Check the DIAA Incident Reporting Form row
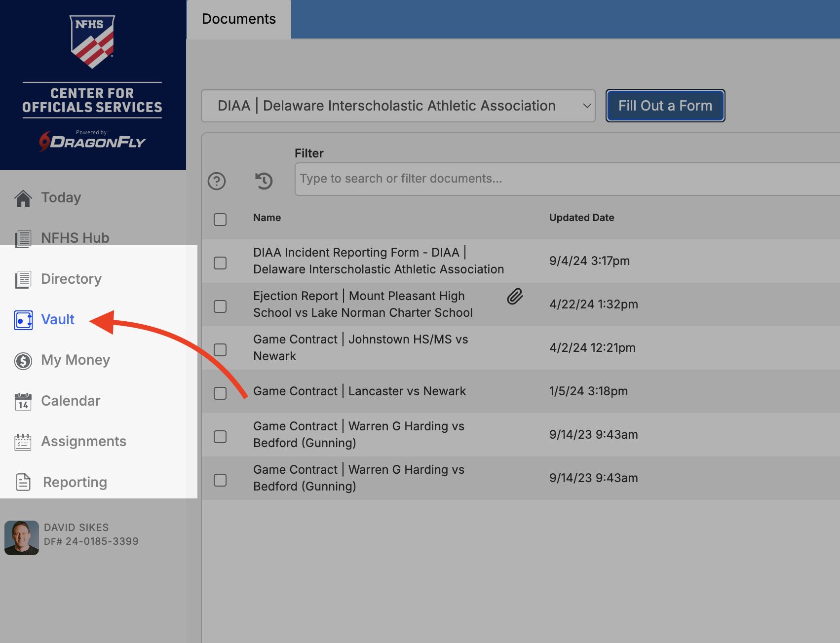This screenshot has width=840, height=643. point(220,263)
